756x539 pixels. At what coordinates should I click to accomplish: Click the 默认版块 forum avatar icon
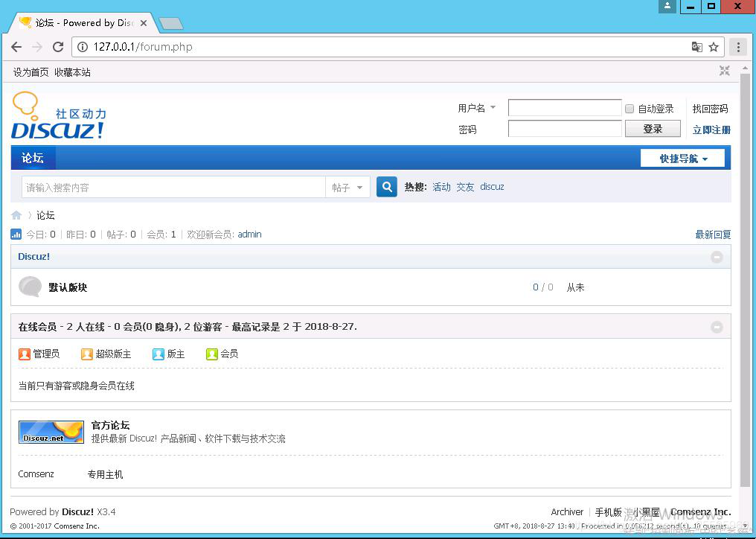(30, 287)
